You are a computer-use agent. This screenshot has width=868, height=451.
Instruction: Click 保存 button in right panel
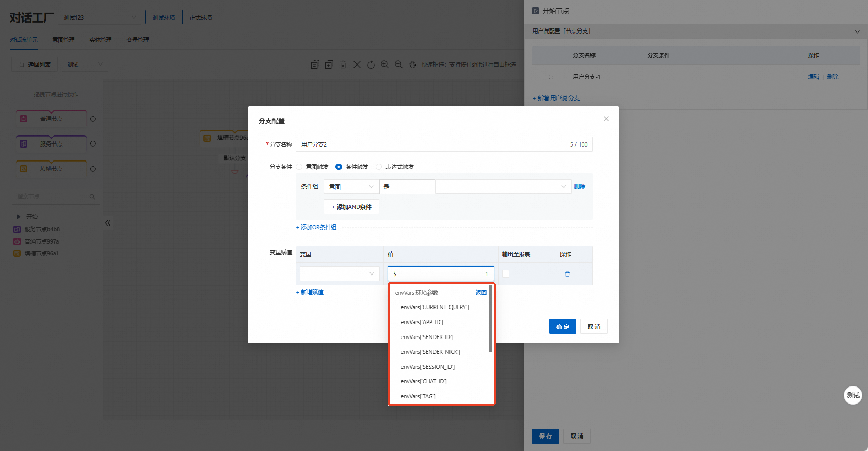545,436
